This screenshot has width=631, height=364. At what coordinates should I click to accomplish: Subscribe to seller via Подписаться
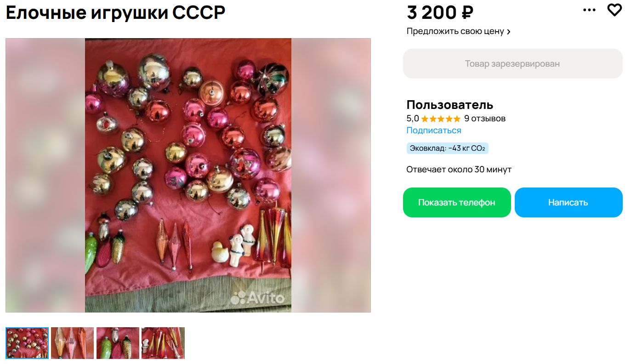point(433,130)
